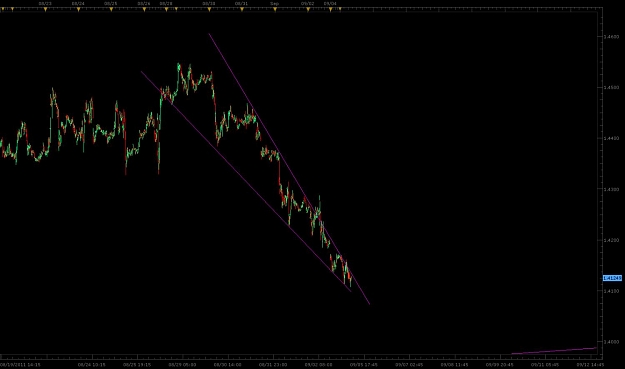Click the 1.4100 price axis label
The image size is (625, 369).
pyautogui.click(x=611, y=291)
